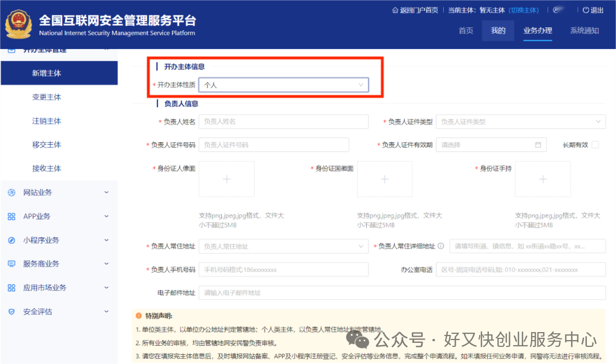616x364 pixels.
Task: Click the home icon beside 返回门户首页
Action: pyautogui.click(x=395, y=10)
